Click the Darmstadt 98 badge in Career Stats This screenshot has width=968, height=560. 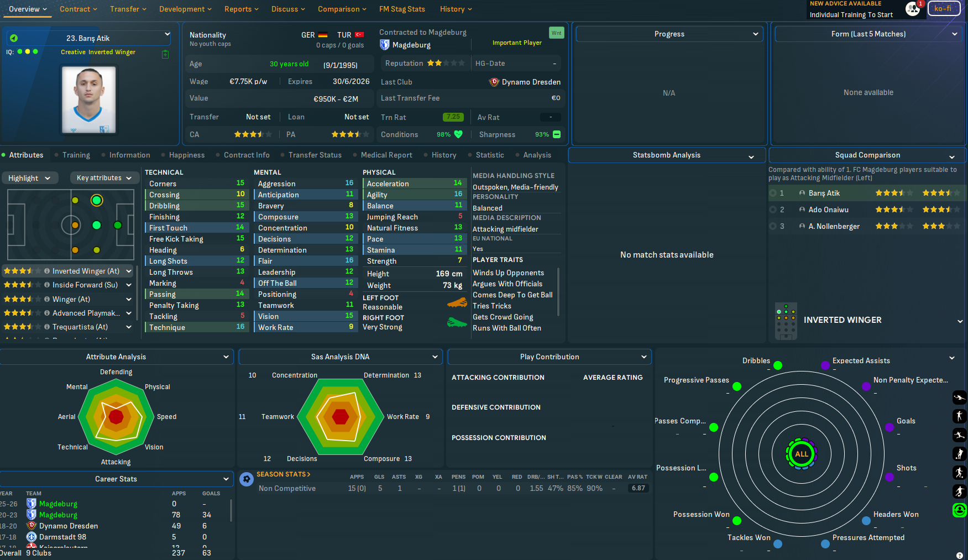click(32, 537)
